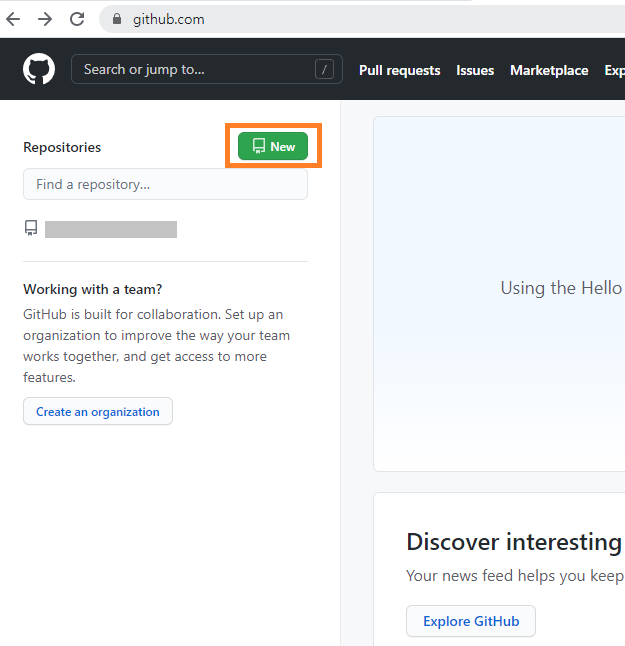Click the slash shortcut key icon in search
The image size is (625, 646).
point(324,69)
